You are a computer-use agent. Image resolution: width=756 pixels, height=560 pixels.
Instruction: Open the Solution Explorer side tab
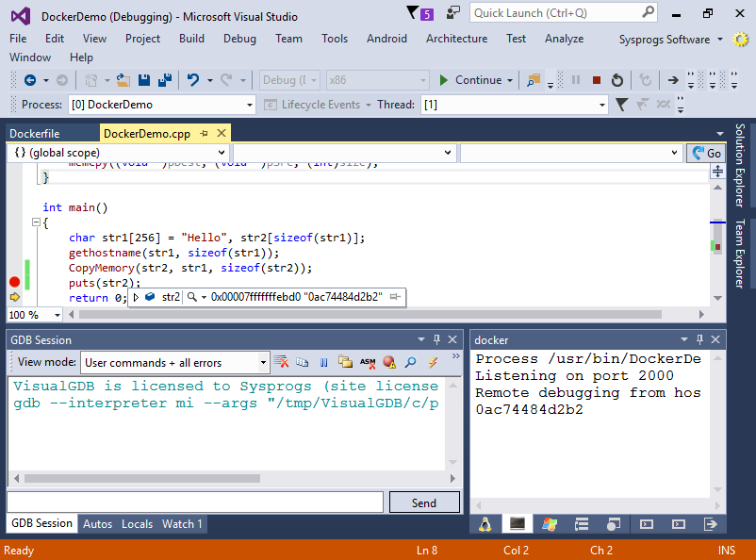pos(740,165)
